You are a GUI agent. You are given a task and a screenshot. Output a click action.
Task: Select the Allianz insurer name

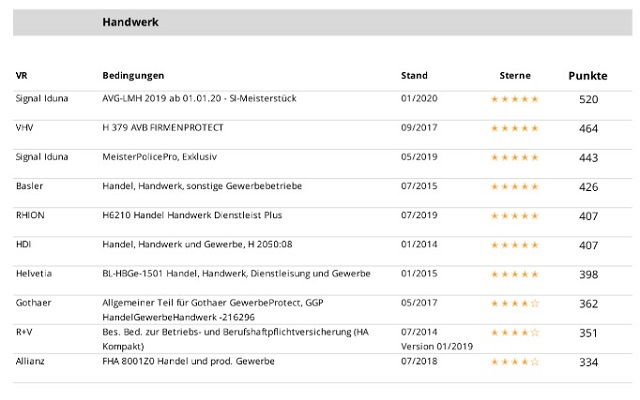[32, 361]
